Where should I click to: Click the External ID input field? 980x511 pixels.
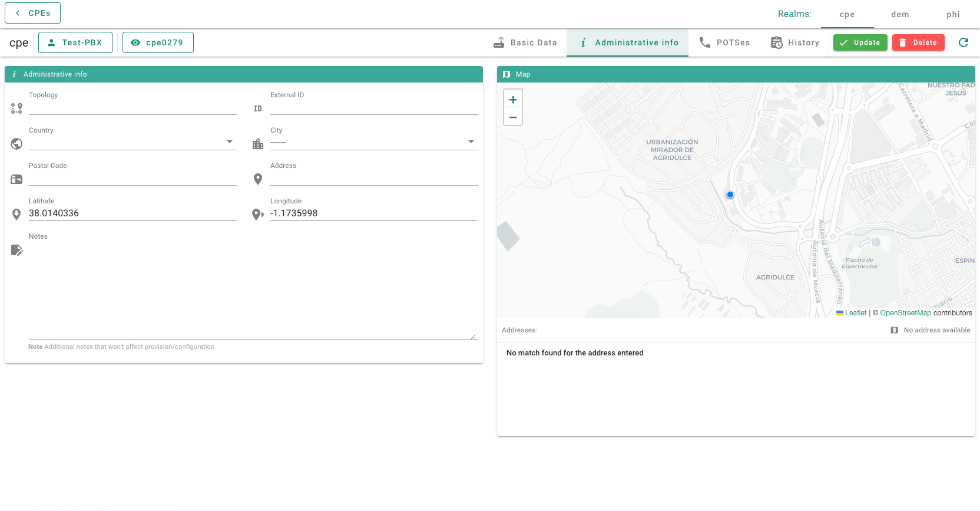tap(374, 107)
